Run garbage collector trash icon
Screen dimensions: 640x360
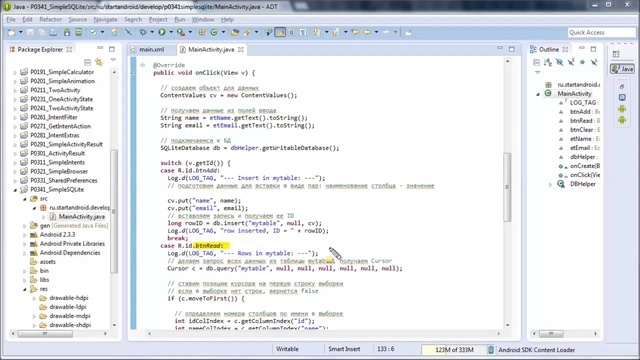491,350
